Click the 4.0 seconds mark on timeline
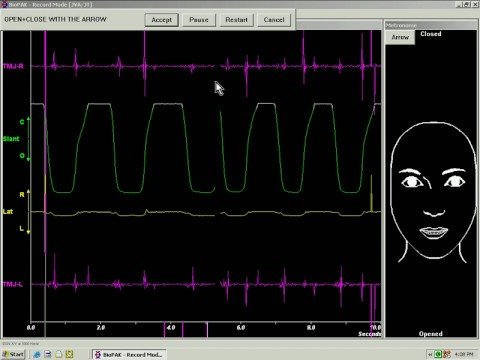480x360 pixels. tap(171, 327)
